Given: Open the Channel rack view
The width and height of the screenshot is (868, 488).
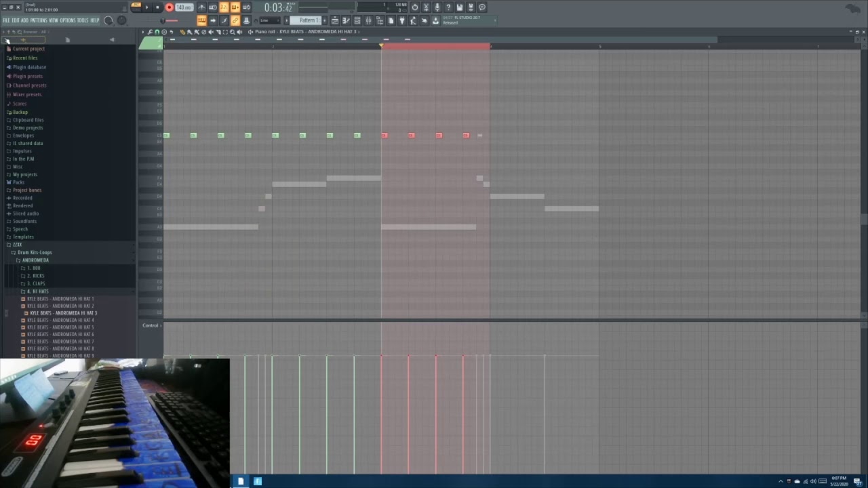Looking at the screenshot, I should 358,20.
